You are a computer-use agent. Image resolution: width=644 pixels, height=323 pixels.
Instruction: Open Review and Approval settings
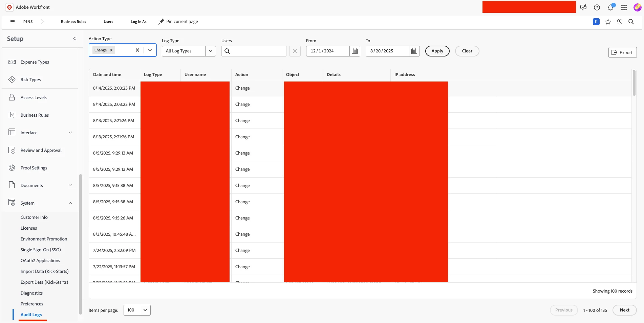click(x=41, y=150)
